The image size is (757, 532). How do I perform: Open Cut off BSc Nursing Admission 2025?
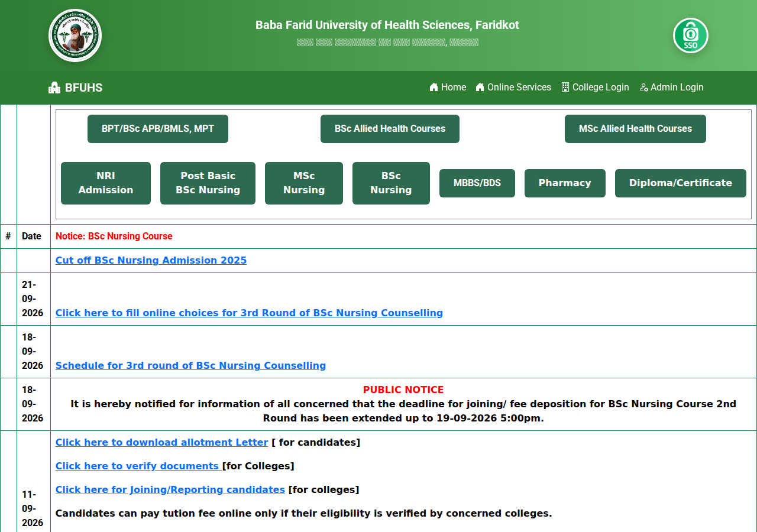151,260
